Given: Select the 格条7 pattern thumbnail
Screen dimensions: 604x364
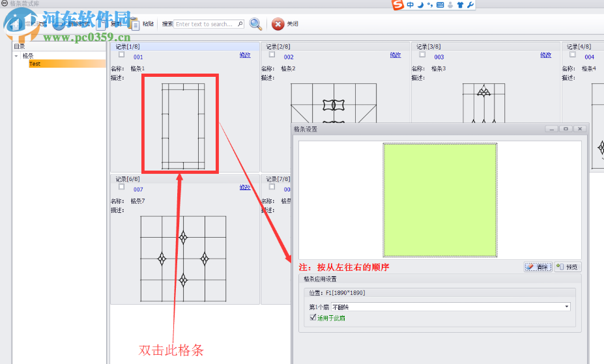Looking at the screenshot, I should coord(183,259).
